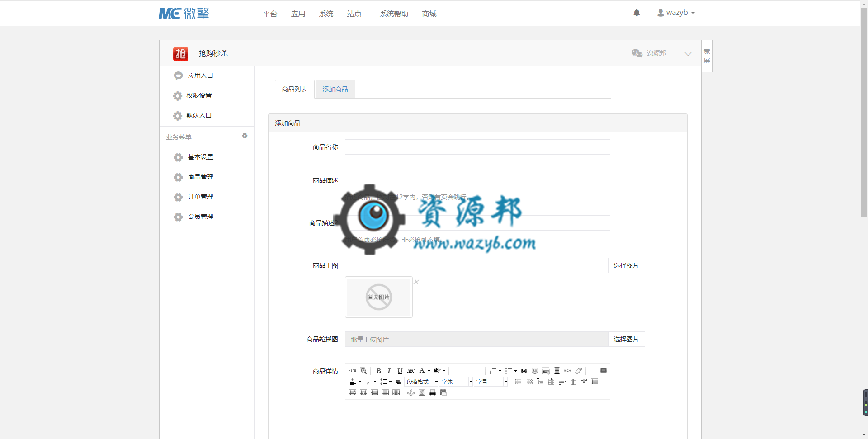Click 选择图片 button for 商品轮播图
Screen dimensions: 868x439
coord(626,339)
